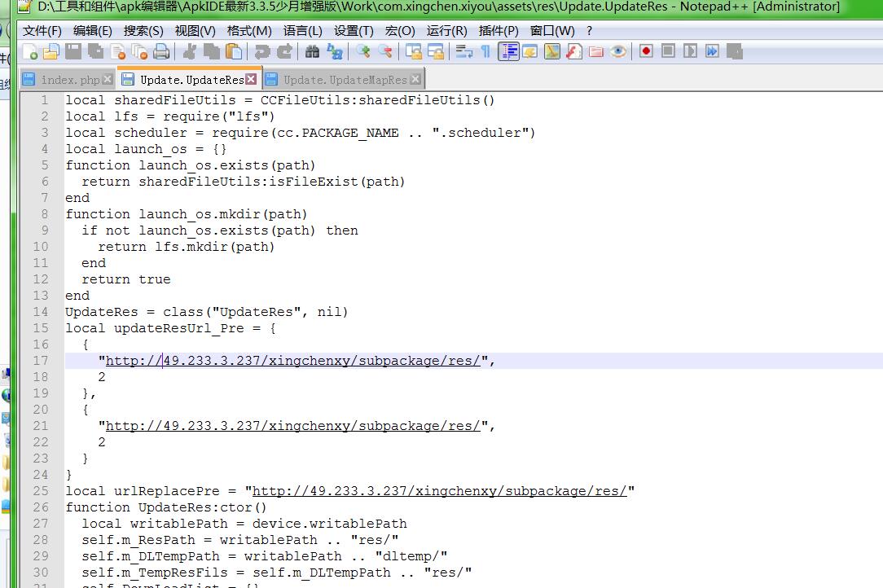
Task: Open Find with the binoculars icon
Action: 312,52
